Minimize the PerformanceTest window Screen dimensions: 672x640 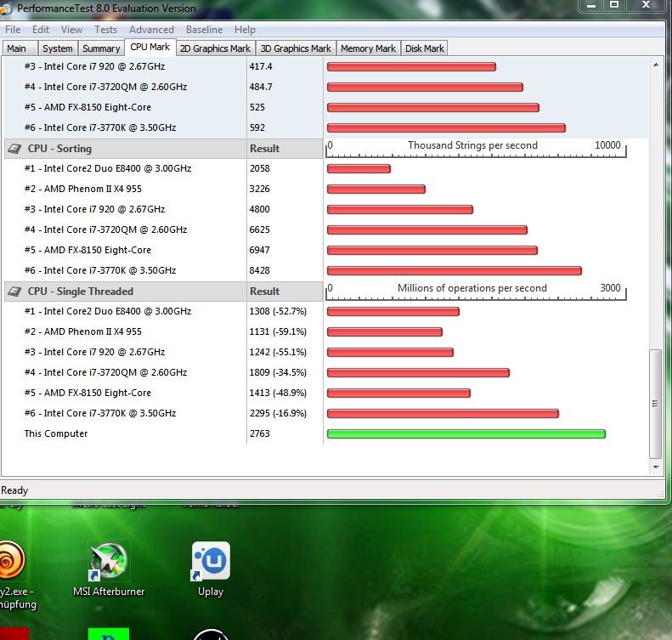(591, 6)
